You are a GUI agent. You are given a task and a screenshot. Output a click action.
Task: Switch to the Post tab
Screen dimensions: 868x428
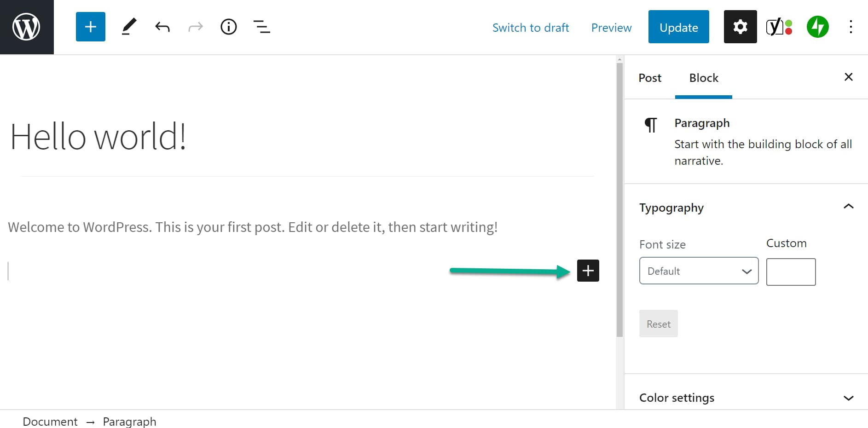click(x=649, y=78)
